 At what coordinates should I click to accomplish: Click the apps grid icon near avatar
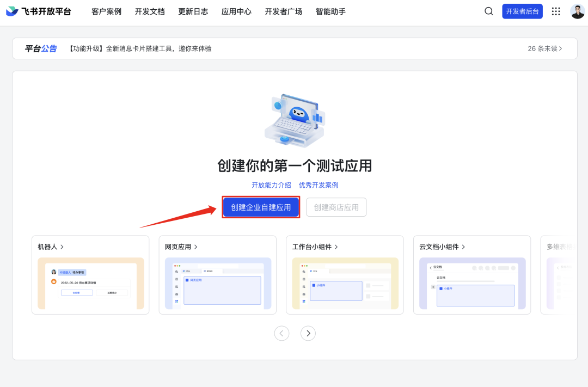tap(556, 11)
